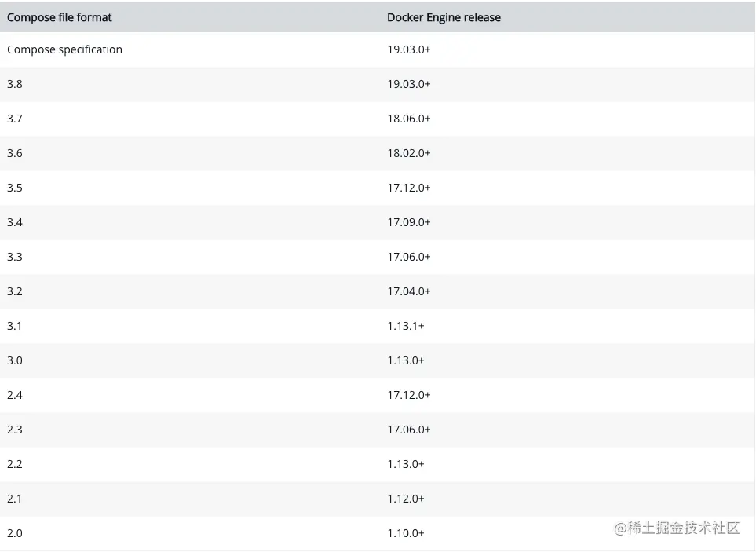This screenshot has height=552, width=756.
Task: Select the 3.6 compose format cell
Action: pyautogui.click(x=15, y=153)
